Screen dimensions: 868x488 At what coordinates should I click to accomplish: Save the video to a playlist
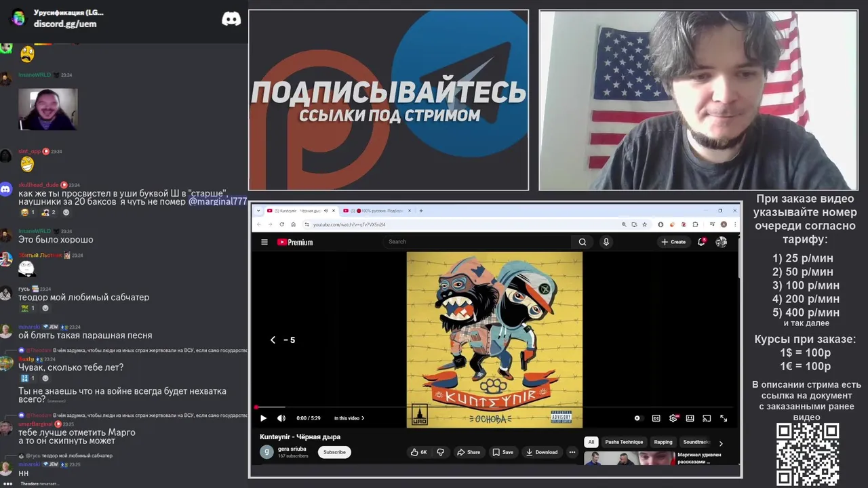pyautogui.click(x=503, y=452)
